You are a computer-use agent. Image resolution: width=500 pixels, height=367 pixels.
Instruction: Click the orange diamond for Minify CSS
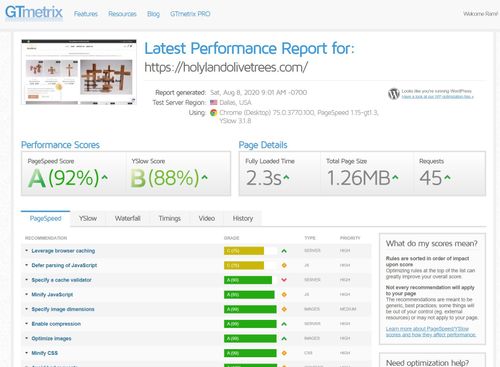click(284, 353)
